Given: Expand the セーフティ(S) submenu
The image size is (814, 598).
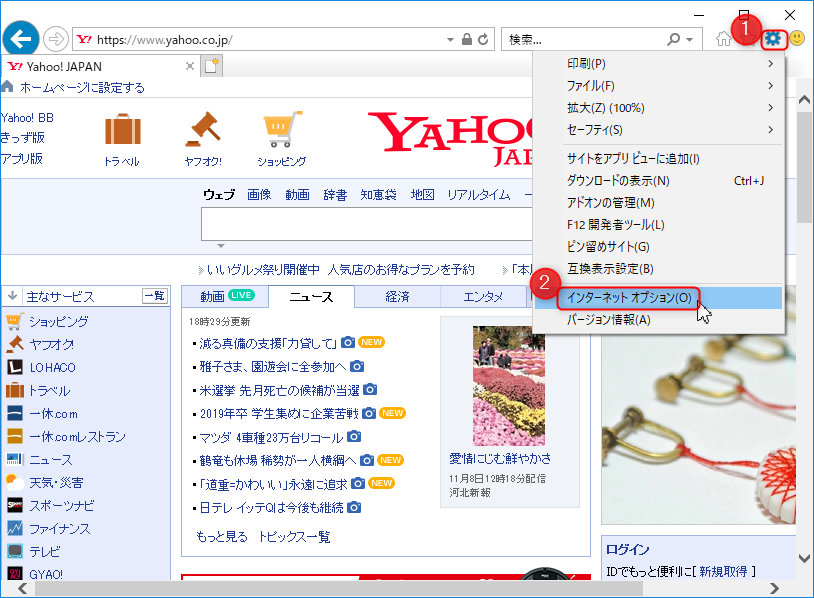Looking at the screenshot, I should pyautogui.click(x=770, y=130).
